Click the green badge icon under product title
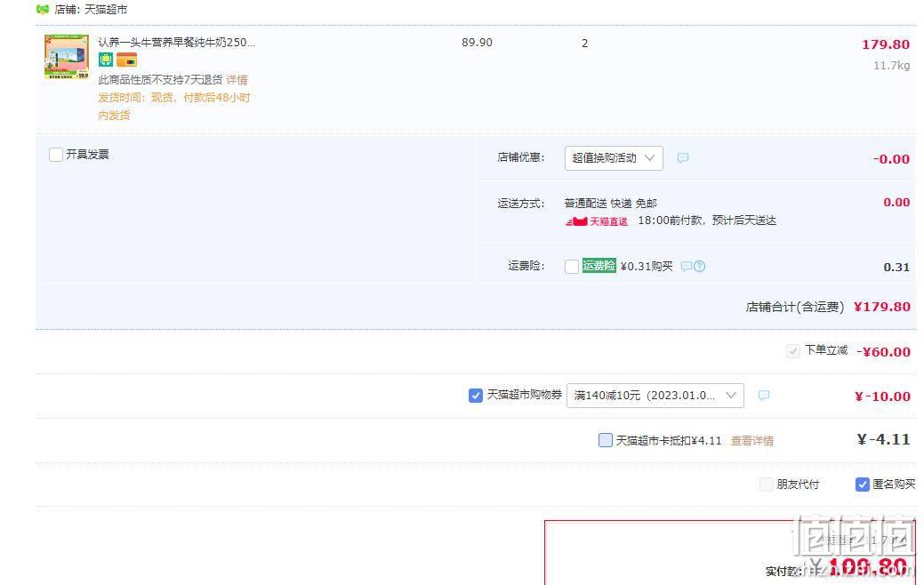Image resolution: width=924 pixels, height=585 pixels. (x=106, y=60)
